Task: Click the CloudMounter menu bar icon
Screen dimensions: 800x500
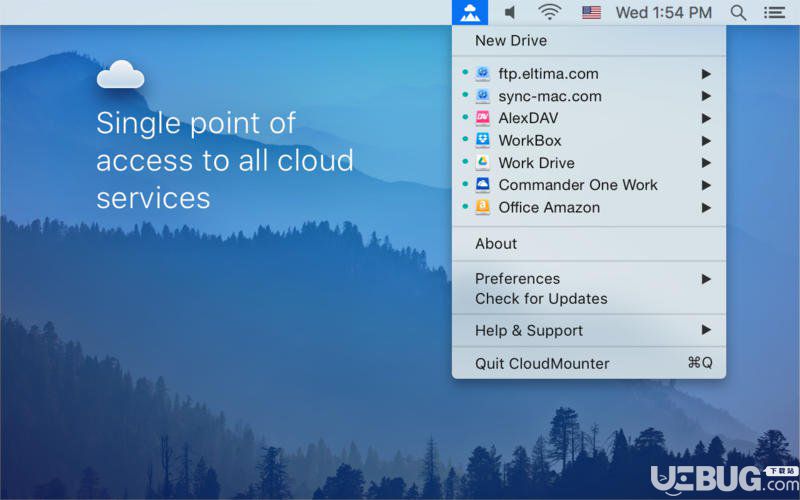Action: click(x=470, y=12)
